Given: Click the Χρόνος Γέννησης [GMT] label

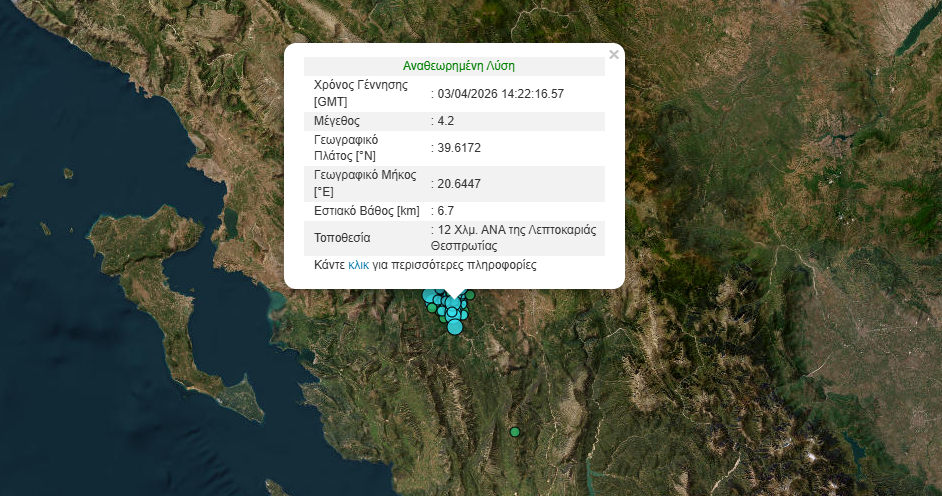Looking at the screenshot, I should click(360, 93).
